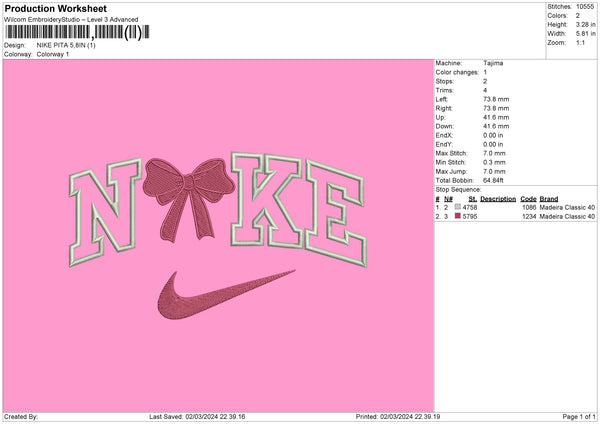The image size is (600, 424).
Task: Click the 'Brand' column header
Action: (x=549, y=199)
